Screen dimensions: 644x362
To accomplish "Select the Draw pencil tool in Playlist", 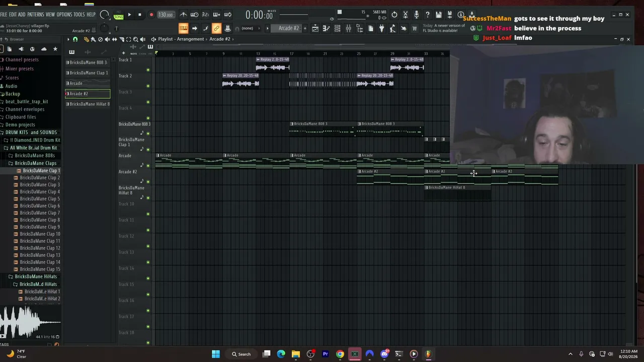I will point(86,39).
